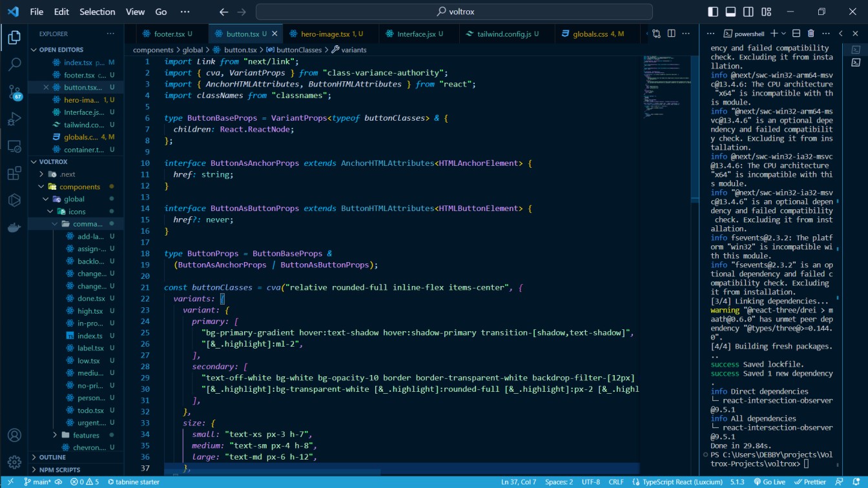Click Ln 37, Col 7 position indicator
This screenshot has width=868, height=488.
(x=519, y=482)
